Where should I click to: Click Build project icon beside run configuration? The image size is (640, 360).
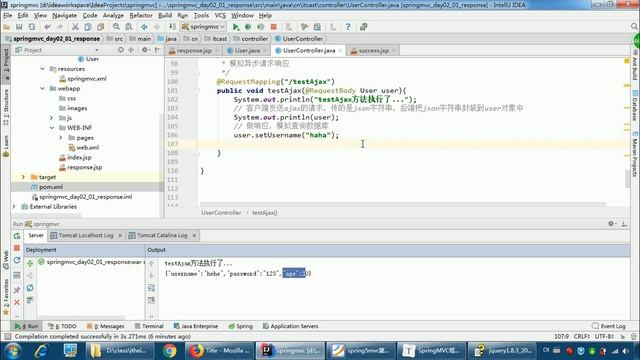pyautogui.click(x=172, y=27)
